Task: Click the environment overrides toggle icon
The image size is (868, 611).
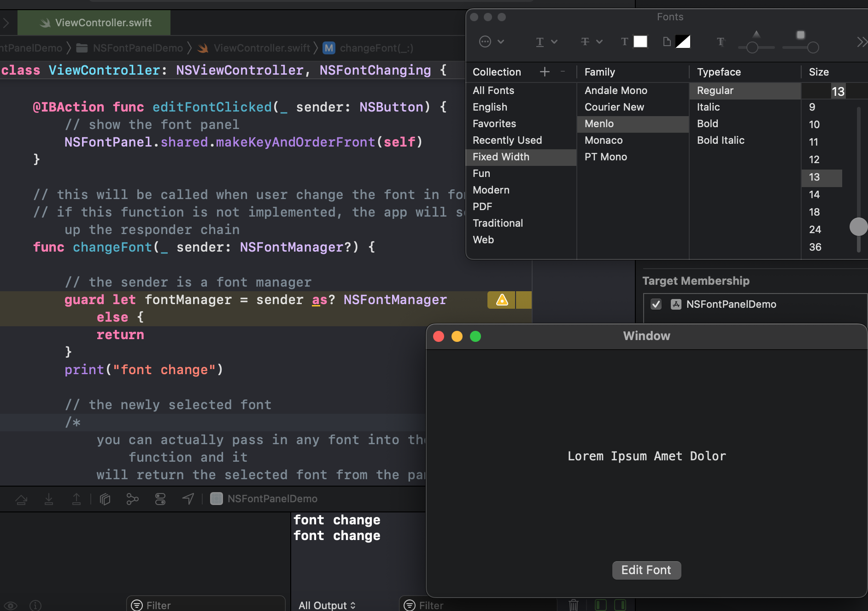Action: coord(160,499)
